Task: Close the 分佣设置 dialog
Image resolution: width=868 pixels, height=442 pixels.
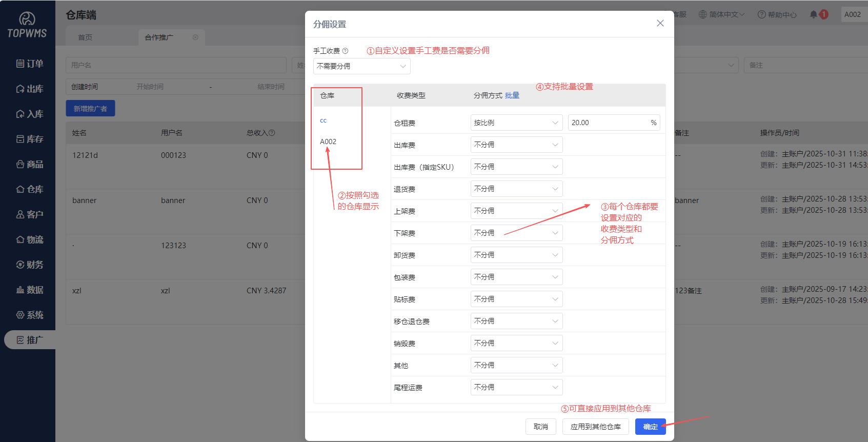Action: (660, 24)
